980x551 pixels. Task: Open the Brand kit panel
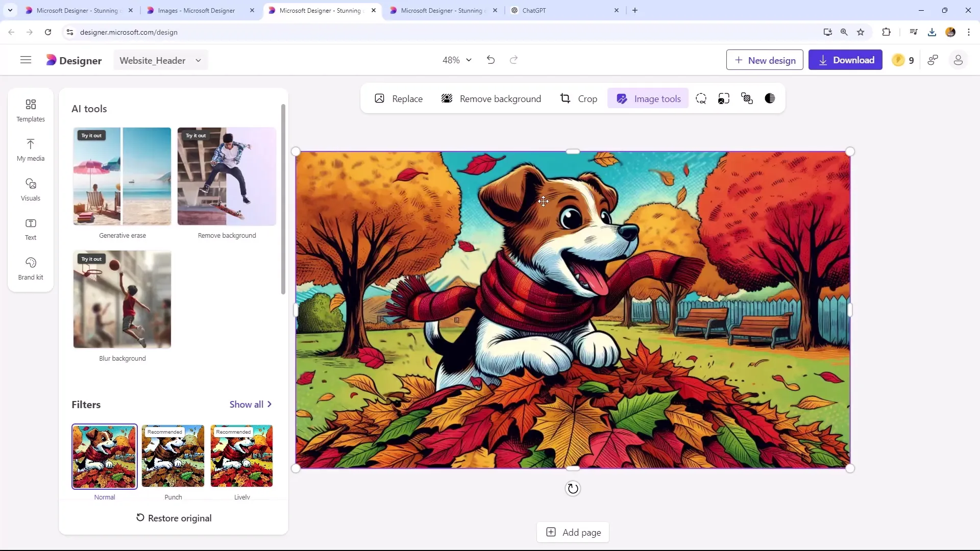pos(31,269)
